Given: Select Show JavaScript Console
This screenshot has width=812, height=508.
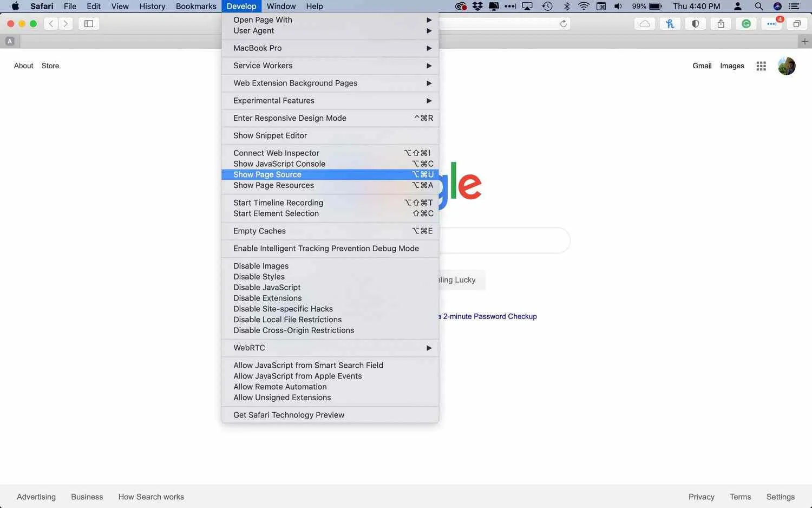Looking at the screenshot, I should pos(330,164).
